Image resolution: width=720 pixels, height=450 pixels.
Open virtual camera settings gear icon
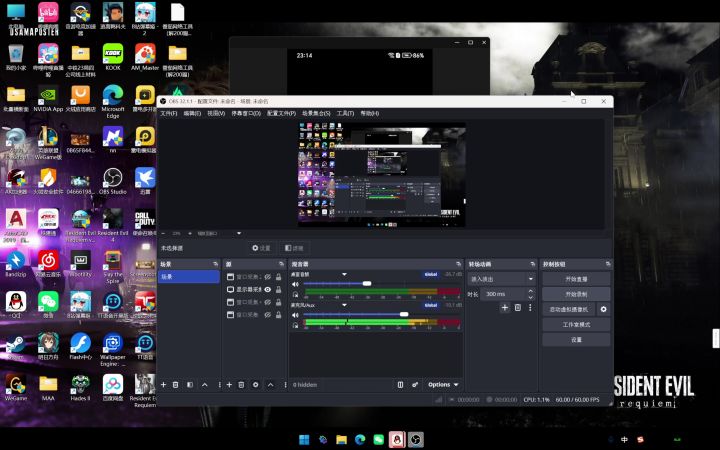[x=603, y=309]
